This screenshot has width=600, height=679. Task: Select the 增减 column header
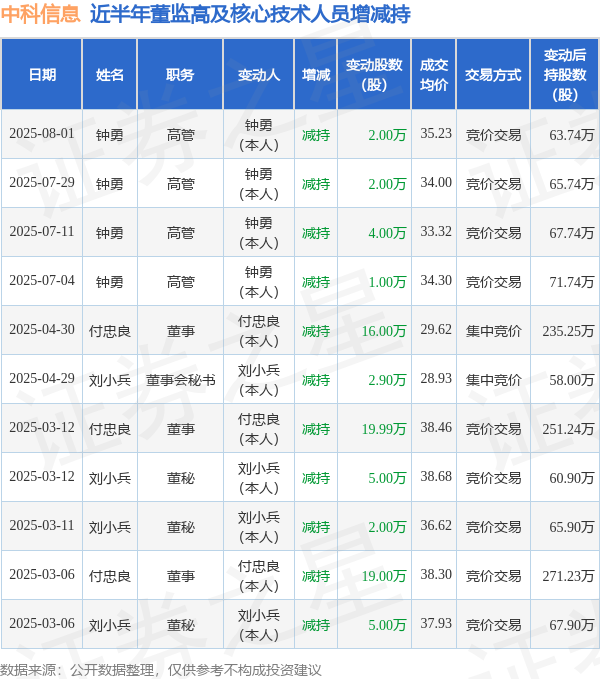click(x=316, y=75)
